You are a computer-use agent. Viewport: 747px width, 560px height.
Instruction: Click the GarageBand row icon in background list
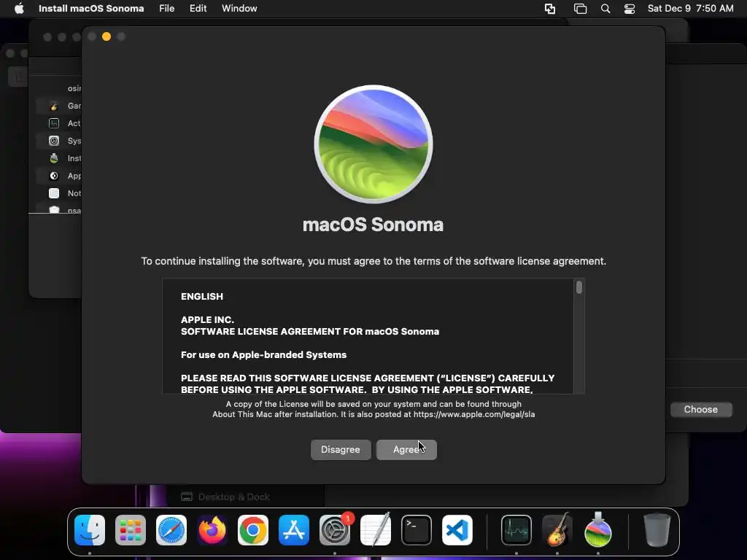pos(54,106)
